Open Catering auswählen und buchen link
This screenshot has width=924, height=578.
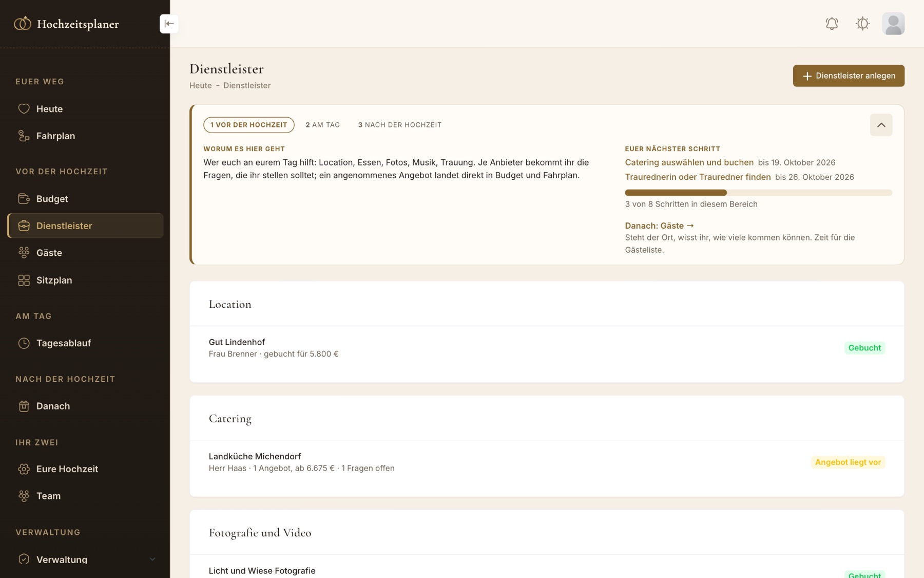[x=689, y=162]
